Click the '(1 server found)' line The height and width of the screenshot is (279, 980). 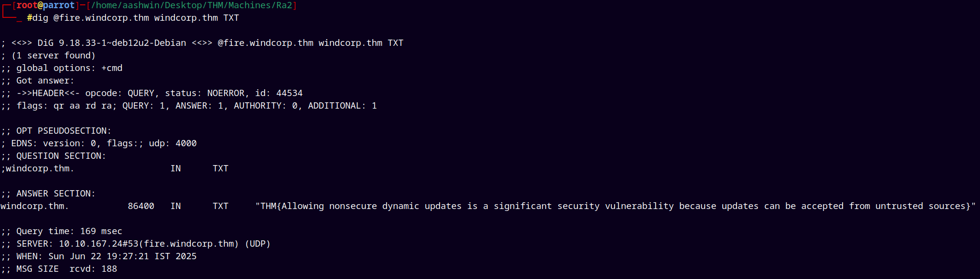click(48, 56)
